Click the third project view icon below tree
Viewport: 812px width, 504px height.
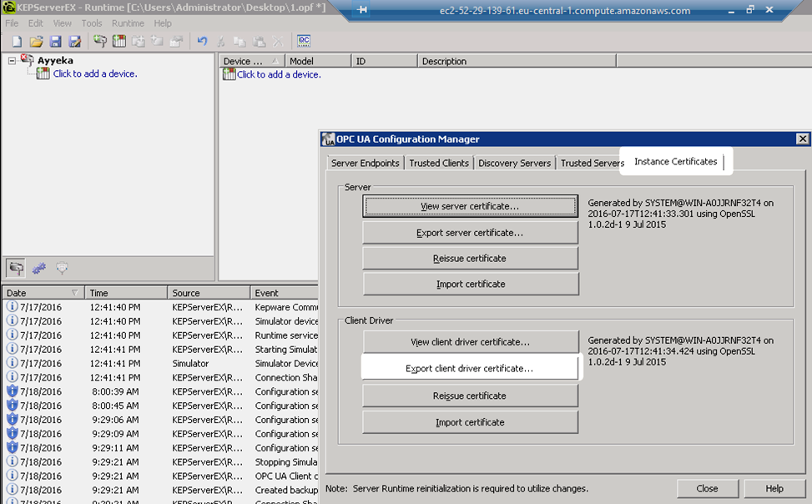[62, 268]
